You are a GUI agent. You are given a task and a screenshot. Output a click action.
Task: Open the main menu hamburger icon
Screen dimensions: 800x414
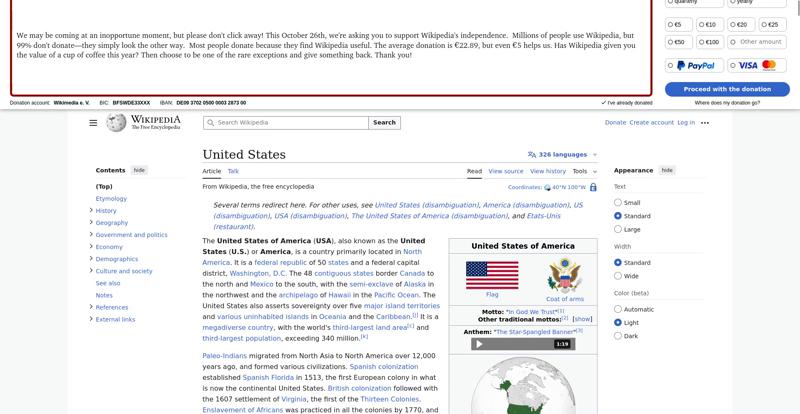tap(93, 123)
